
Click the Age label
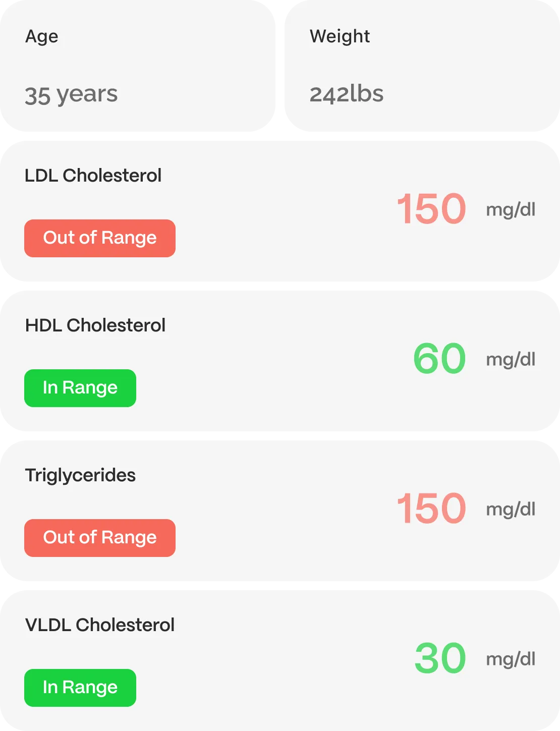42,37
